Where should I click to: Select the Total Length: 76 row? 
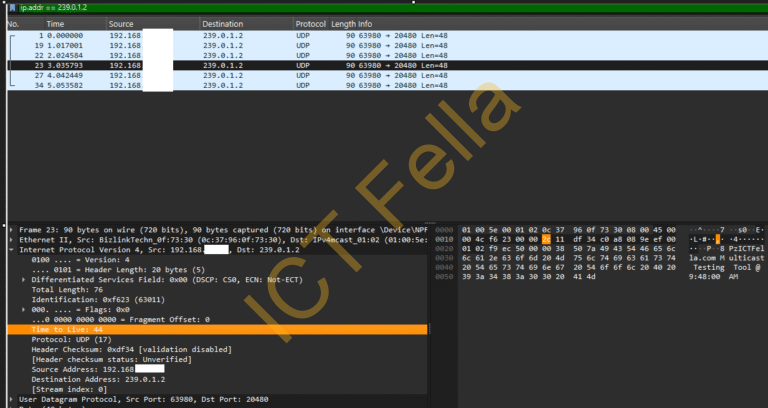(217, 289)
